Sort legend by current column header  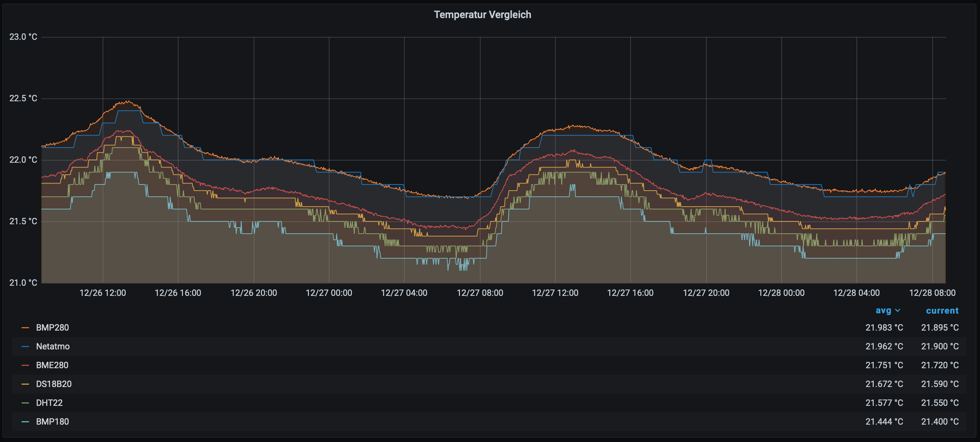[942, 311]
